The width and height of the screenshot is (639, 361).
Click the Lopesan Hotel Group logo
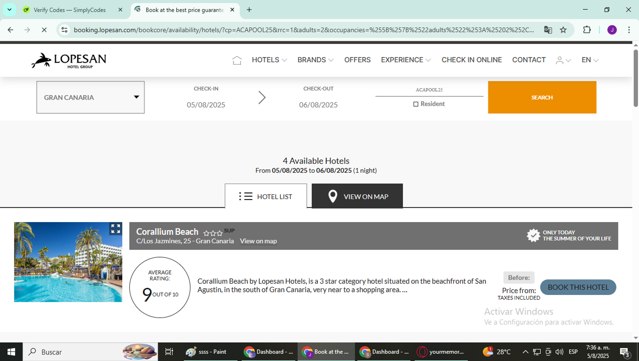click(x=69, y=60)
